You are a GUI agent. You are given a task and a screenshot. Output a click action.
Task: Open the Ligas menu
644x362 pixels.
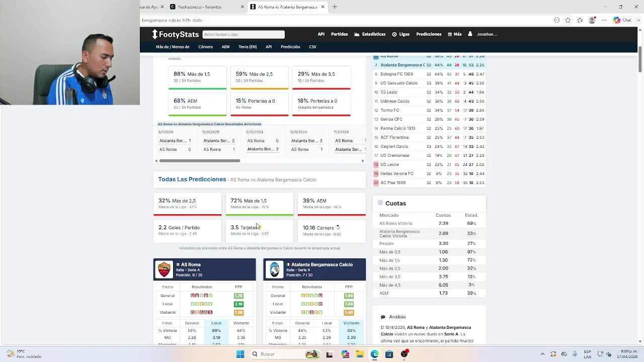400,34
